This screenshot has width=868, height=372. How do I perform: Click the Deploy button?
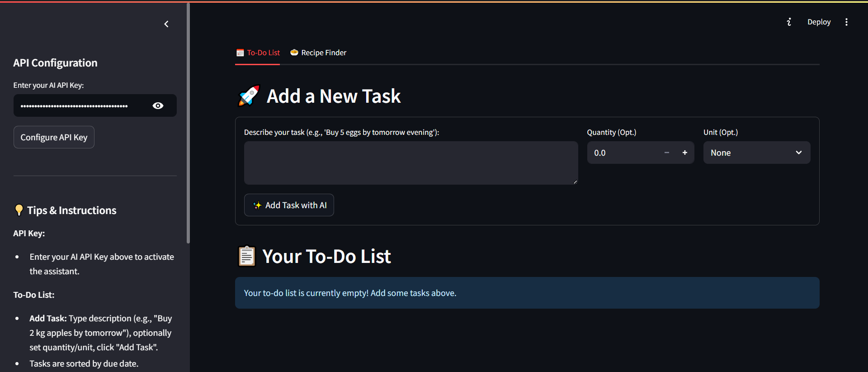[x=819, y=22]
